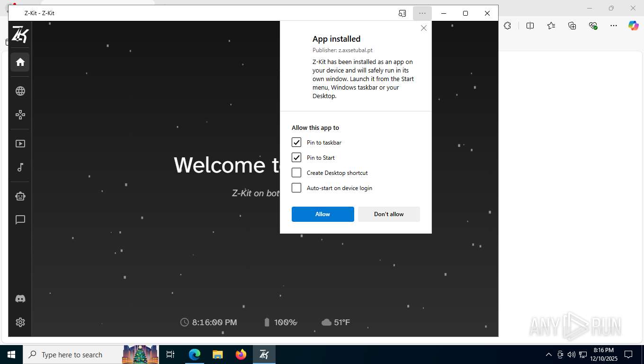Open the Home page in sidebar
This screenshot has height=364, width=644.
(x=20, y=62)
